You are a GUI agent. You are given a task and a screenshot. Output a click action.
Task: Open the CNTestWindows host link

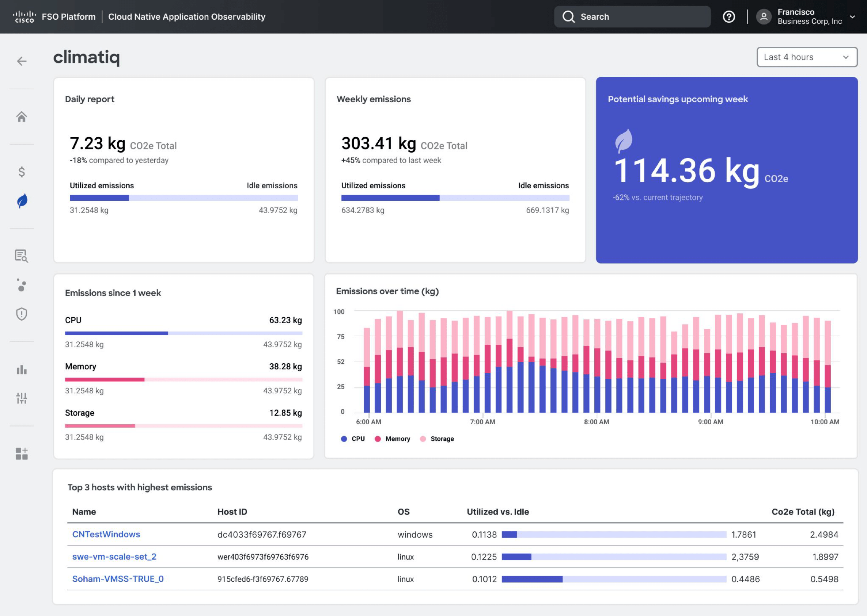(x=106, y=534)
